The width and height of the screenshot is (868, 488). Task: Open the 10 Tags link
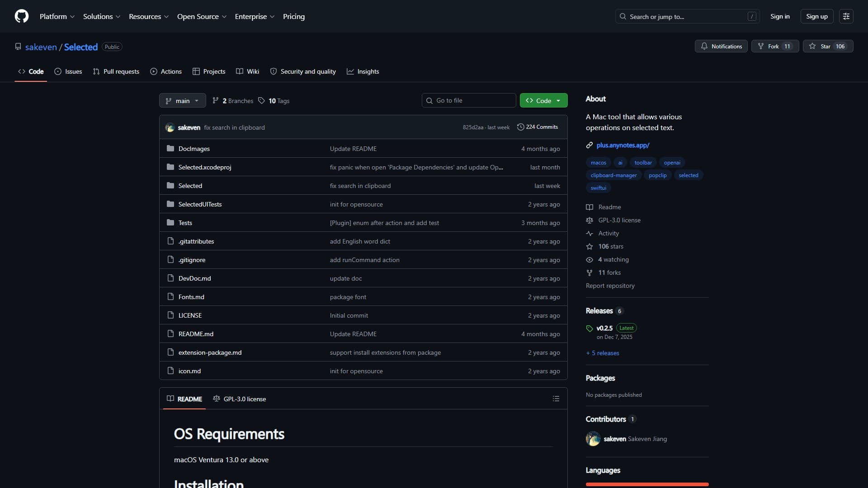point(274,101)
